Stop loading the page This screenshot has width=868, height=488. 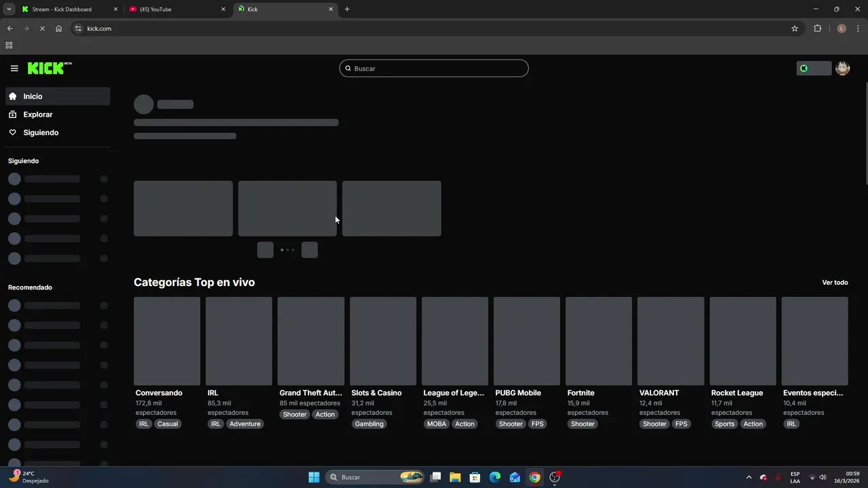coord(42,28)
